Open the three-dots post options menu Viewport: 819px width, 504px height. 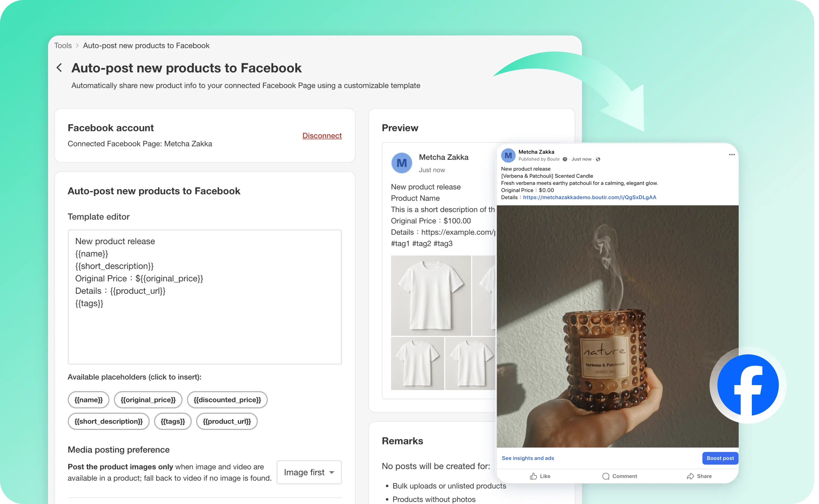(x=732, y=155)
